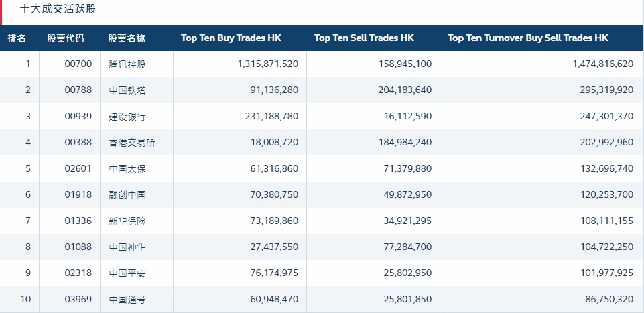The height and width of the screenshot is (313, 644).
Task: Open the 腾讯控股 stock name
Action: pos(127,64)
